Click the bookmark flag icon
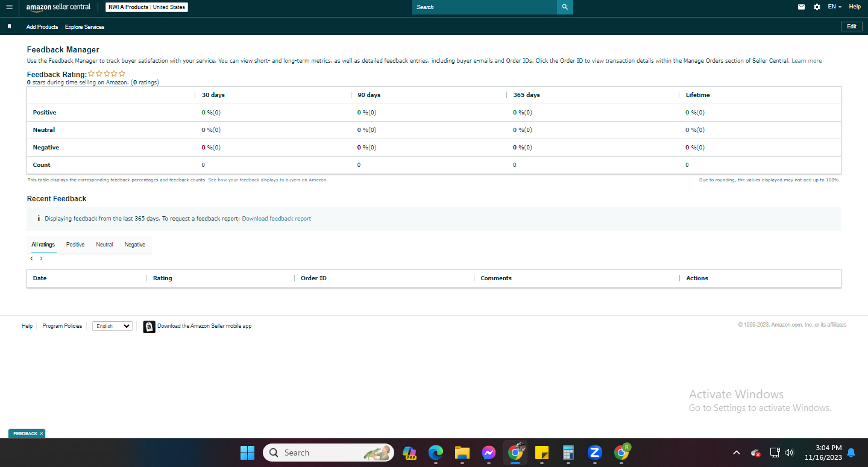This screenshot has height=467, width=868. coord(9,27)
